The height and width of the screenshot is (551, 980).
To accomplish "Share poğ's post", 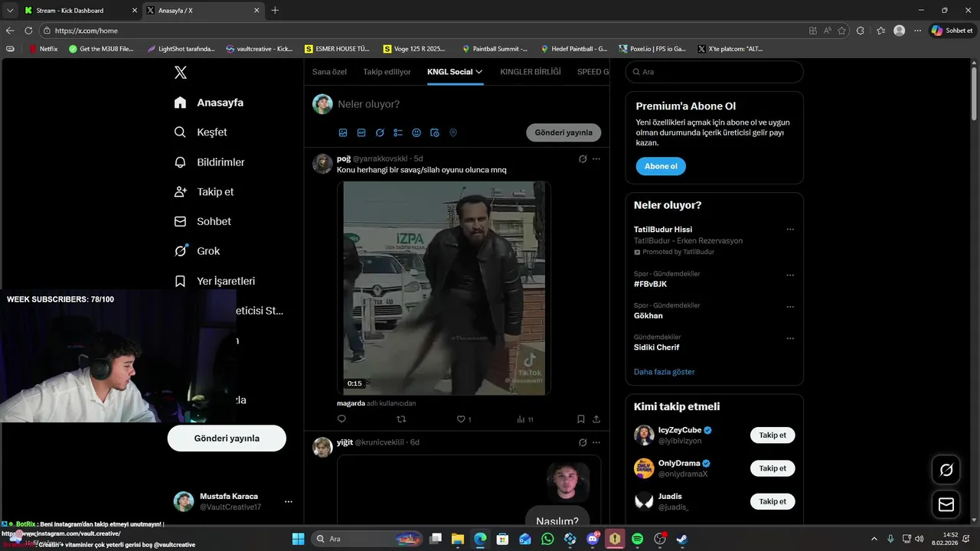I will tap(596, 419).
